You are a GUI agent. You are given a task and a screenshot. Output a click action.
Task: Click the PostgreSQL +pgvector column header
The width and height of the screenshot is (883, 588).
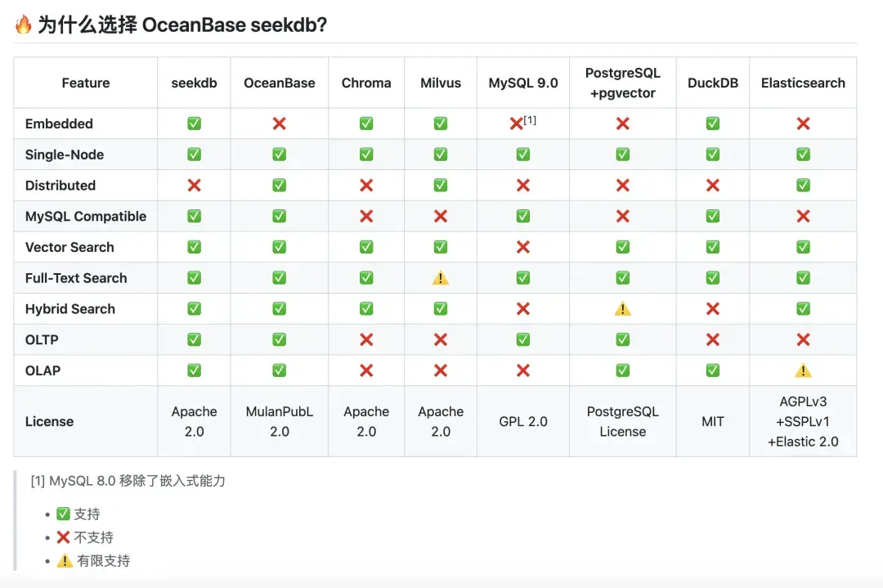tap(623, 83)
